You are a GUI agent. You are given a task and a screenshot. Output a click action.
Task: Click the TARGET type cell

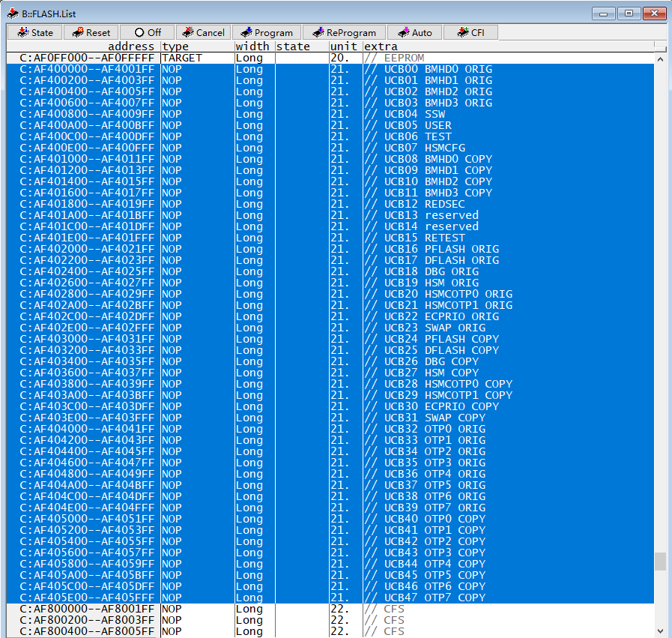click(x=182, y=58)
